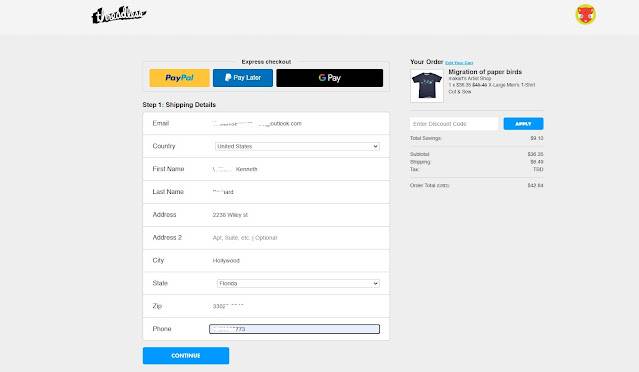Open the Country dropdown
639x372 pixels.
(297, 146)
